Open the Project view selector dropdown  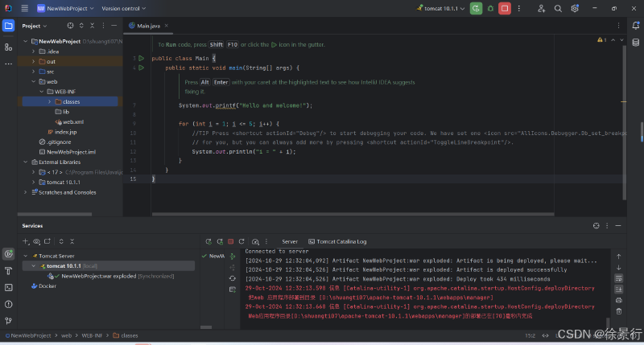click(x=35, y=26)
